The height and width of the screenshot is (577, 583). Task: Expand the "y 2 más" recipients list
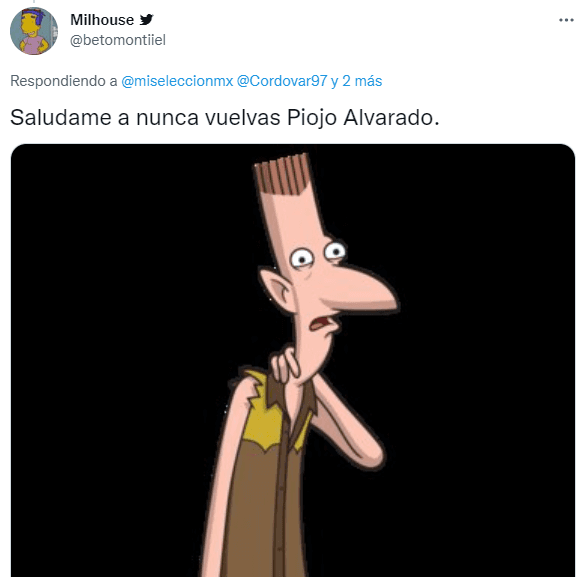356,81
